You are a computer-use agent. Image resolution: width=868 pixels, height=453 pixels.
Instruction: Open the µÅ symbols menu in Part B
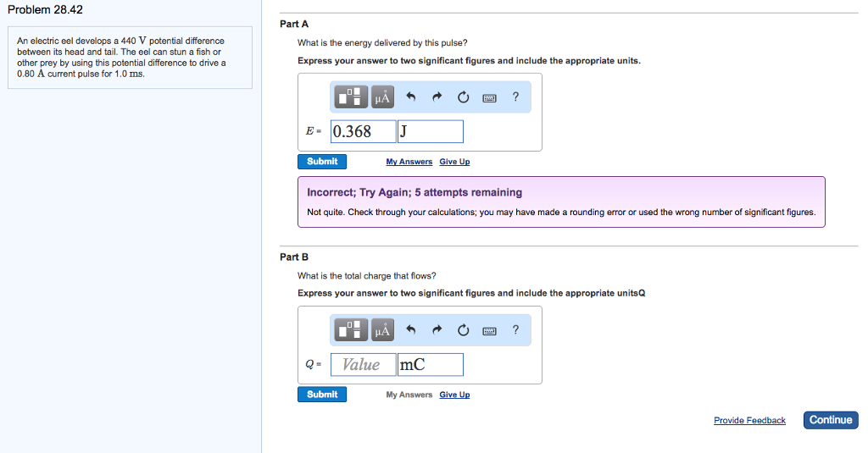click(x=382, y=330)
